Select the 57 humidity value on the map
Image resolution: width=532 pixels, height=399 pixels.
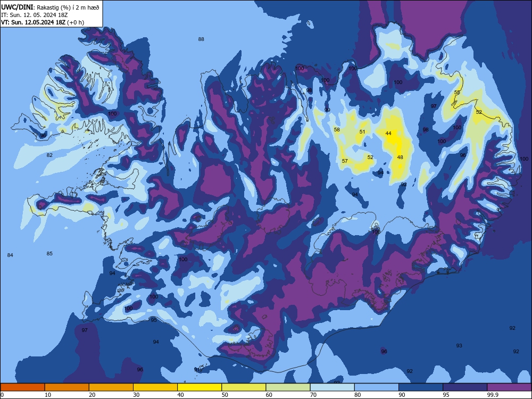[345, 161]
